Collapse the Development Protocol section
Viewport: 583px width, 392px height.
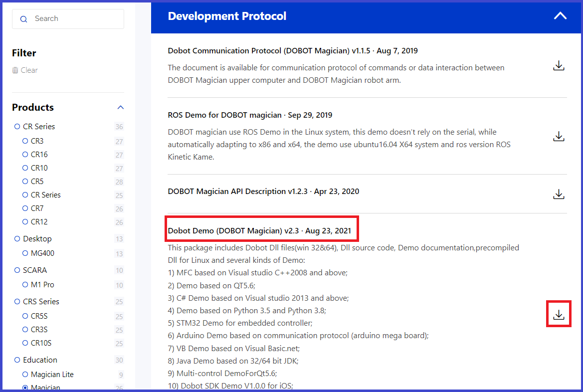(x=560, y=15)
